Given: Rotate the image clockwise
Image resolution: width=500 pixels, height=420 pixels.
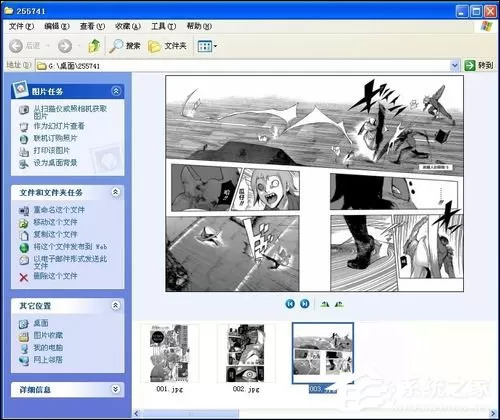Looking at the screenshot, I should 325,304.
